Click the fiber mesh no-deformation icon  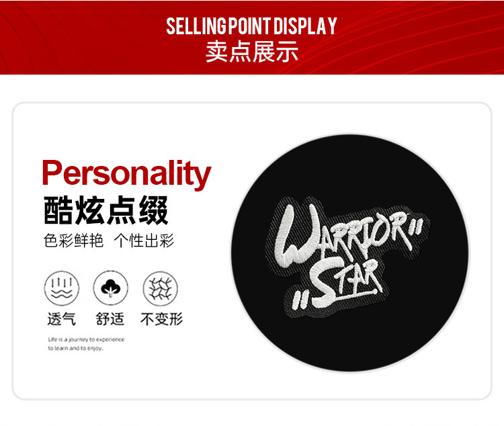coord(160,288)
